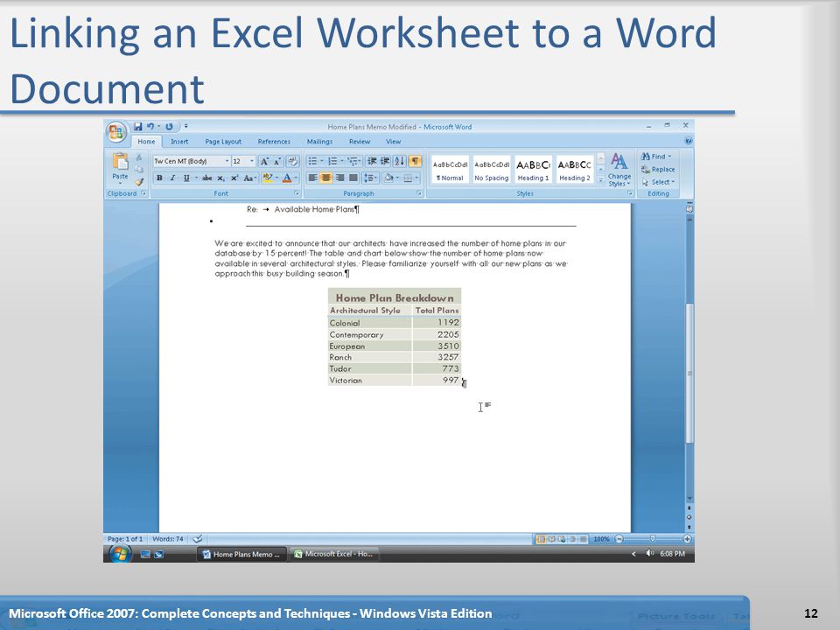This screenshot has width=840, height=630.
Task: Apply the Heading 1 style
Action: (533, 170)
